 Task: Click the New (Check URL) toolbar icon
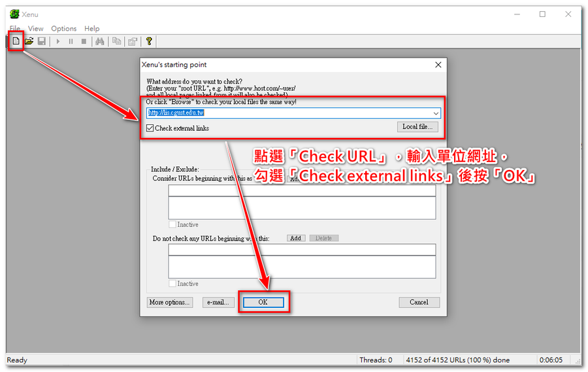pos(16,41)
